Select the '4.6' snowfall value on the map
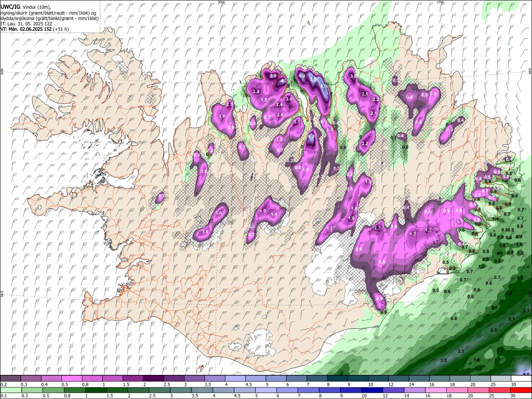 coord(302,76)
